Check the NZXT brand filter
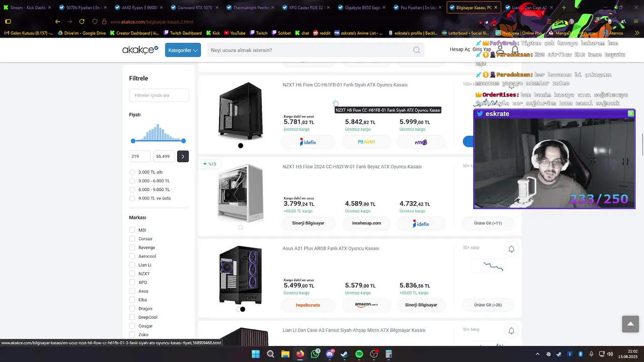Viewport: 644px width, 362px height. pyautogui.click(x=132, y=274)
